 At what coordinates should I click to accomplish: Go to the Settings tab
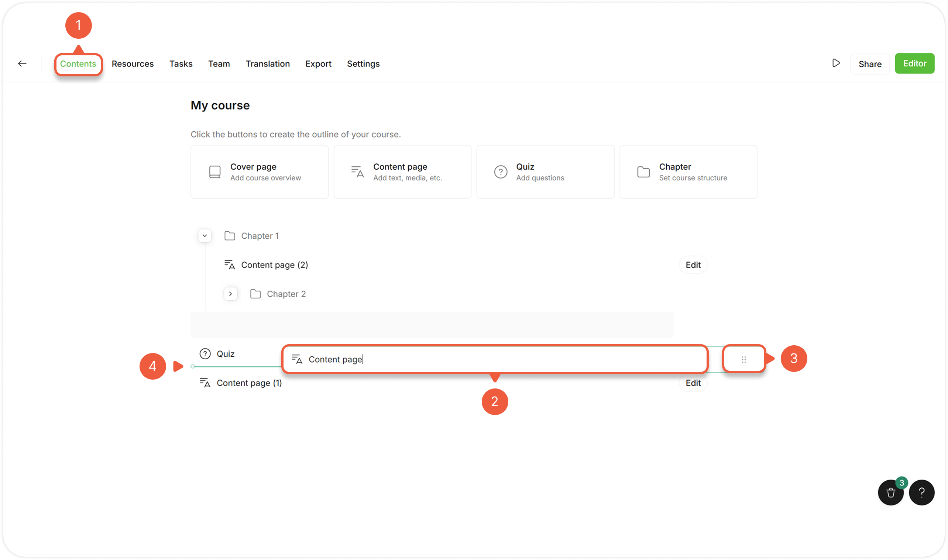click(363, 64)
